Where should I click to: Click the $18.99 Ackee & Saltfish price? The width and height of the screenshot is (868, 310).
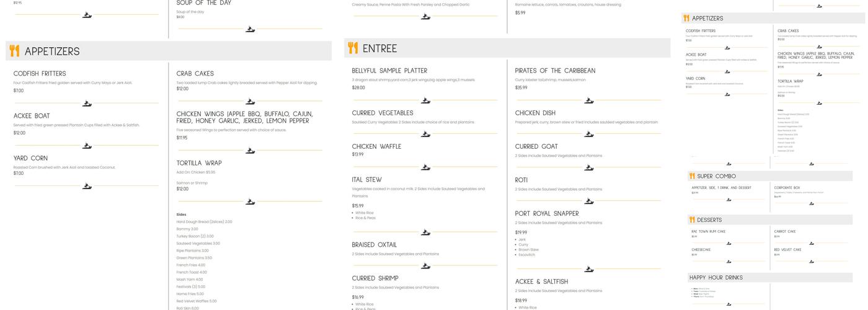[521, 300]
